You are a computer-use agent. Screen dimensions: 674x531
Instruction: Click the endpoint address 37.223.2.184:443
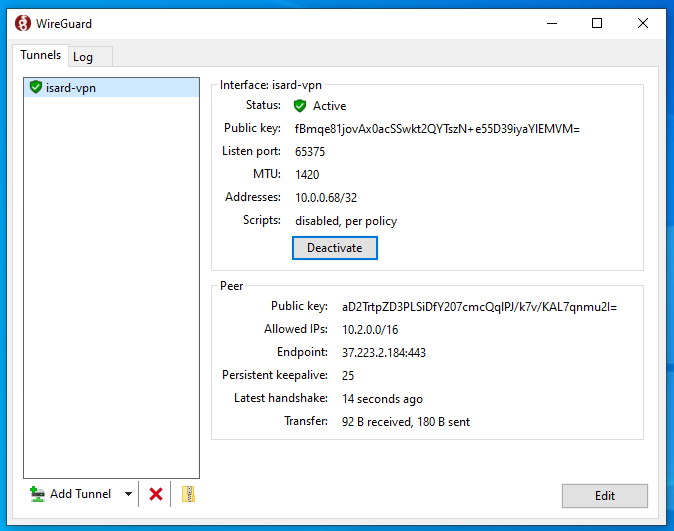coord(383,352)
